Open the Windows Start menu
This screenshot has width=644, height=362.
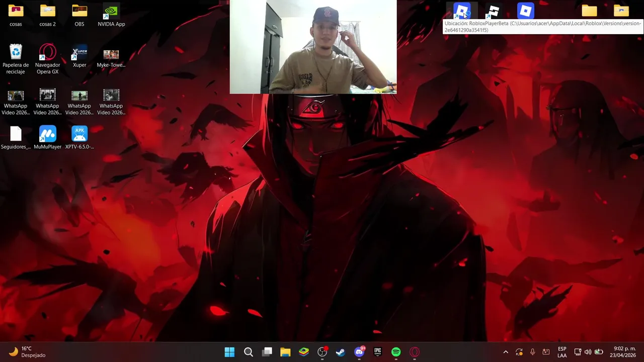pyautogui.click(x=229, y=352)
